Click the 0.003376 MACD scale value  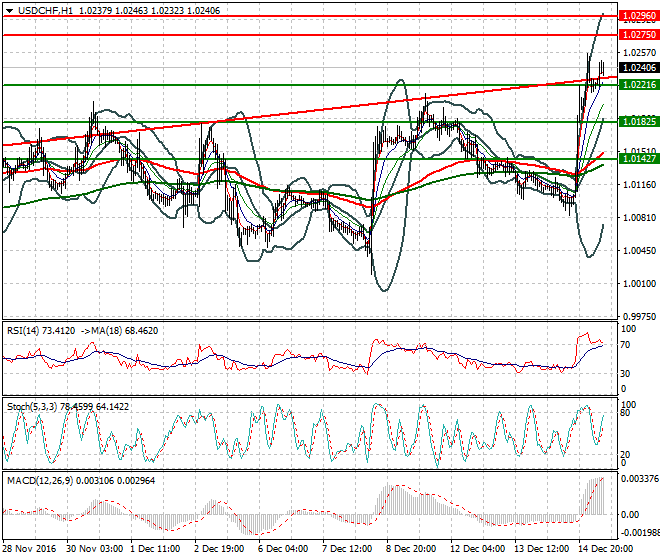[x=640, y=479]
